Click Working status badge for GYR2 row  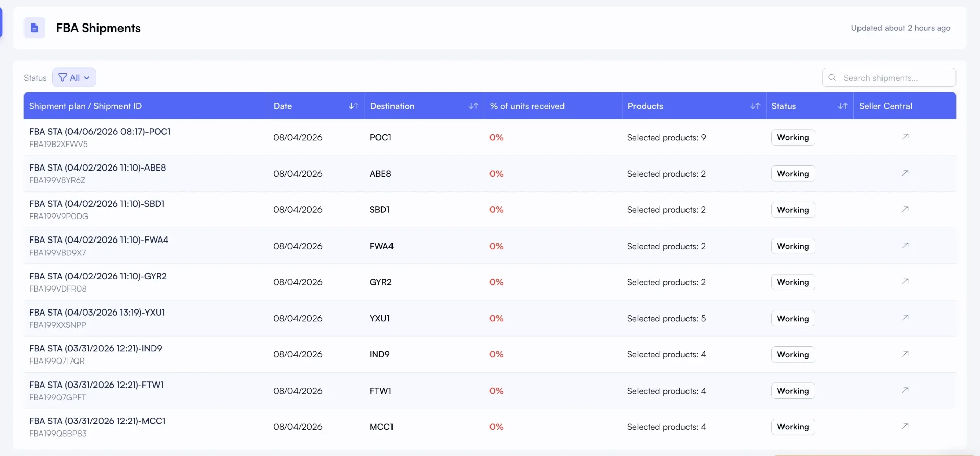793,282
